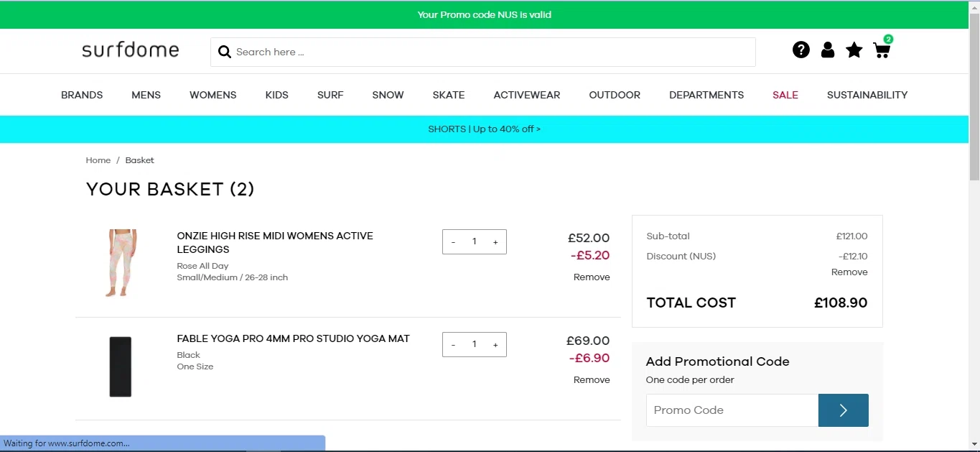Decrease yoga mat quantity with minus
980x452 pixels.
pos(453,345)
